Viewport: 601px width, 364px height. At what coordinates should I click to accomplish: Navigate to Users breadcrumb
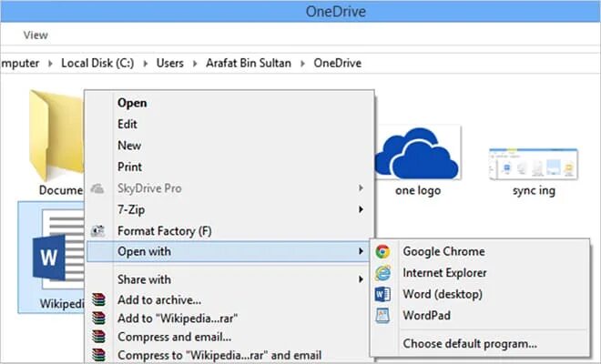[x=169, y=63]
